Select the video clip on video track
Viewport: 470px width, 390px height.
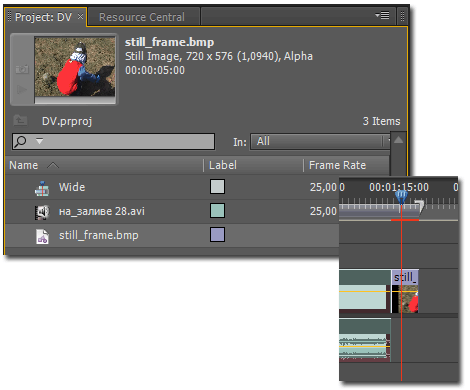(365, 291)
